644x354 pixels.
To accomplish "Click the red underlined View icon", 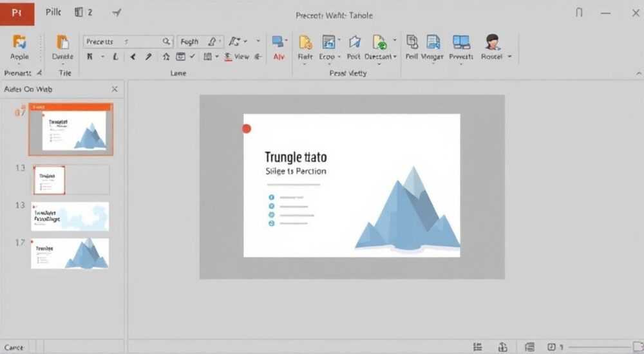I will [228, 57].
